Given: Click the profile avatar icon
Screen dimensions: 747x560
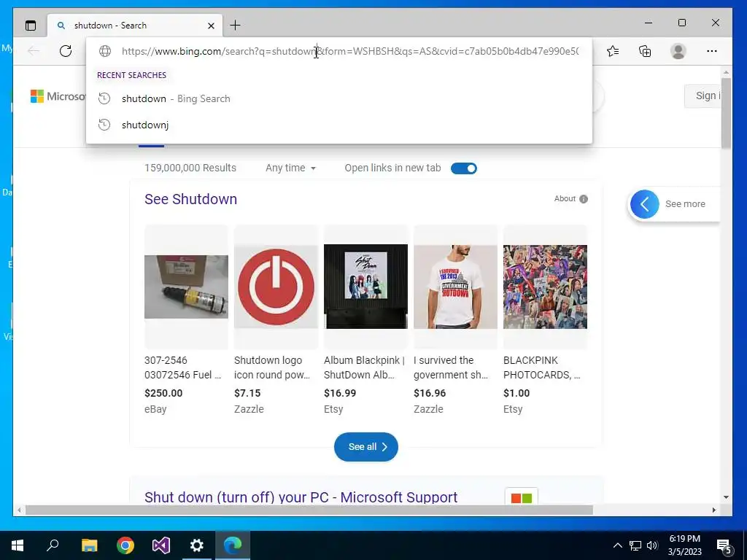Looking at the screenshot, I should pyautogui.click(x=678, y=51).
